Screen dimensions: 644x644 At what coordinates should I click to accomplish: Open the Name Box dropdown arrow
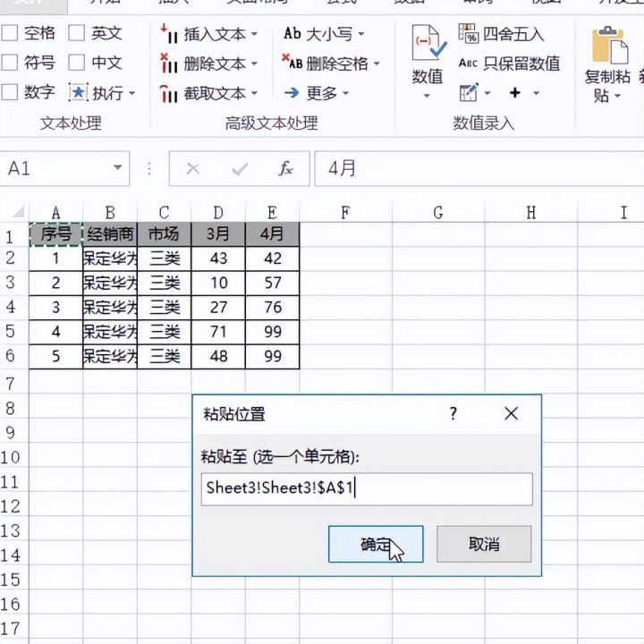(x=118, y=167)
